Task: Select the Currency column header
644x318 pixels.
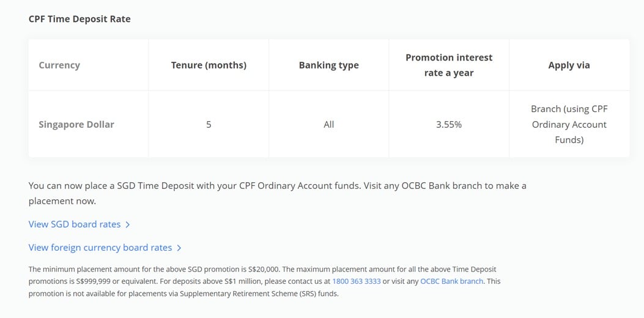Action: coord(59,65)
